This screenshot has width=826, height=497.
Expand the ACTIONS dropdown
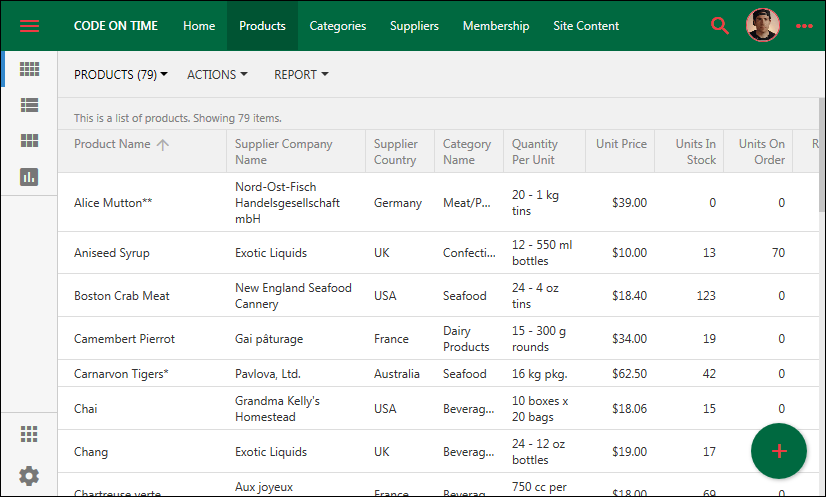217,75
